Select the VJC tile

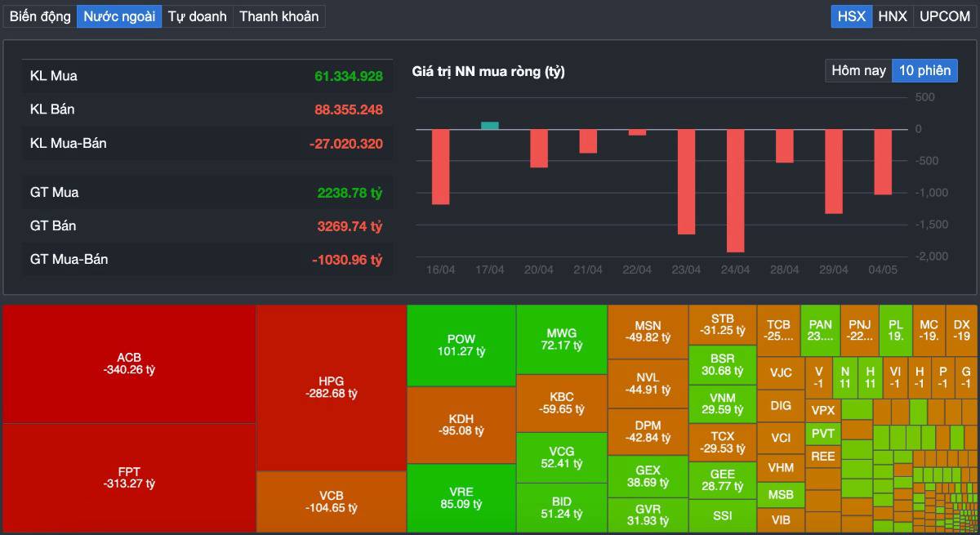coord(781,372)
